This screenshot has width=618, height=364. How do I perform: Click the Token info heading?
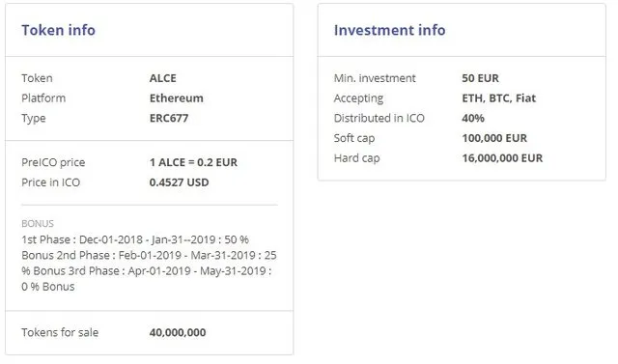click(x=58, y=30)
